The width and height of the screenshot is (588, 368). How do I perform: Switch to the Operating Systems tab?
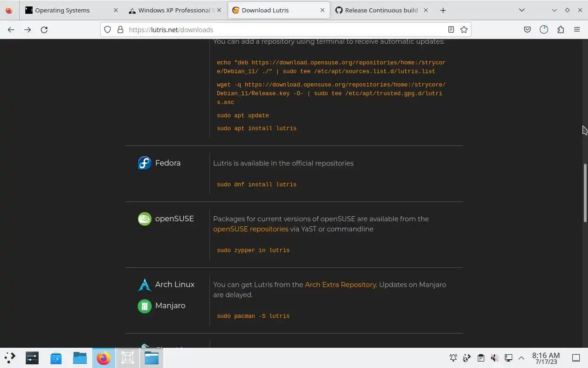pos(72,10)
